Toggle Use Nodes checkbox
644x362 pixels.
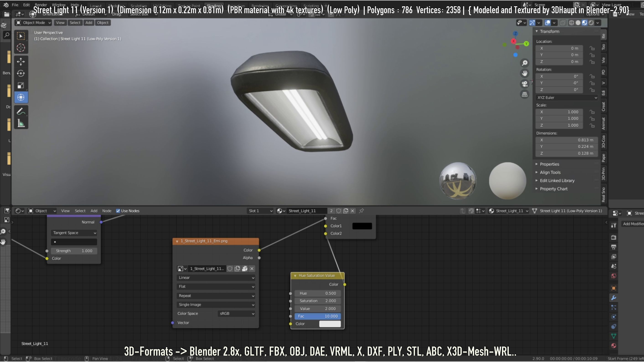point(118,211)
